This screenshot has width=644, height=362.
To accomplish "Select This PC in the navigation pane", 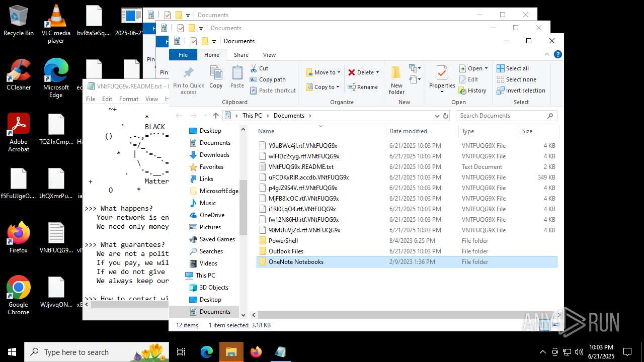I will pos(205,276).
